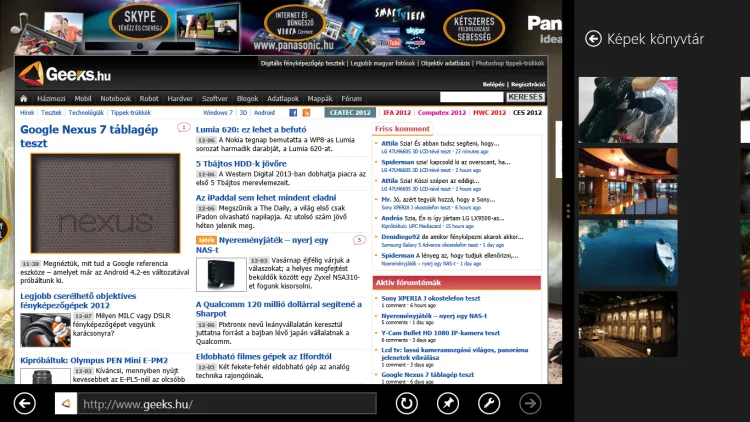Image resolution: width=750 pixels, height=422 pixels.
Task: Open Google Nexus 7 táblagép teszt article
Action: pos(89,136)
